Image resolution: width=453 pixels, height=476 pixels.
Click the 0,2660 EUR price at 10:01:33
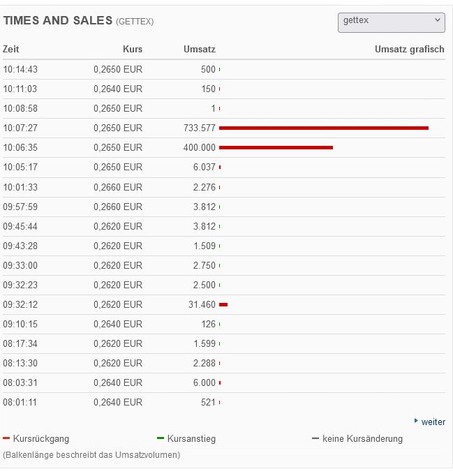(118, 186)
